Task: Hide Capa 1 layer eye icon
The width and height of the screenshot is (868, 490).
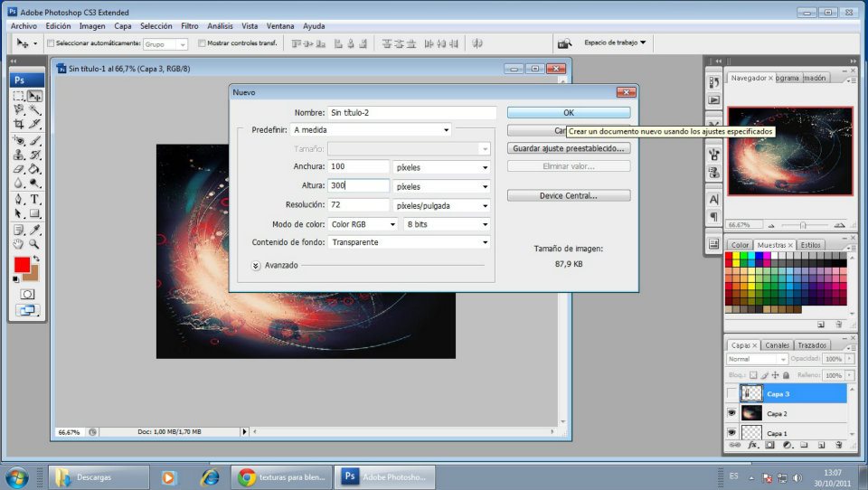Action: pyautogui.click(x=731, y=432)
